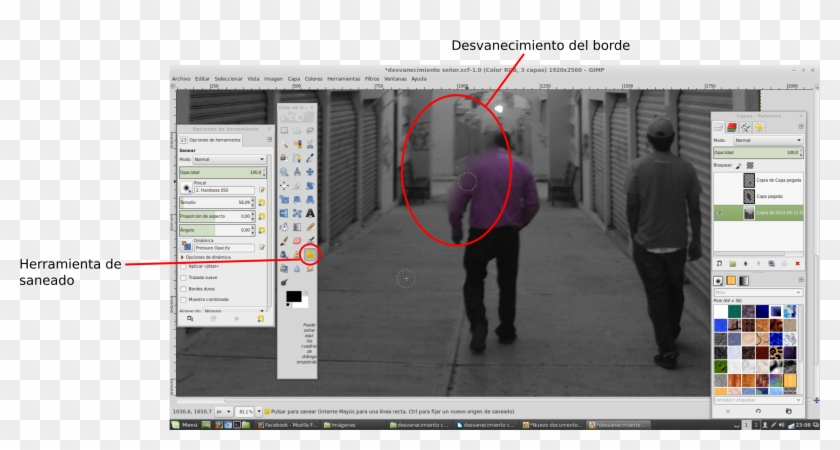Select the Rectangle Select tool in the toolbox
Viewport: 840px width, 450px height.
click(284, 130)
